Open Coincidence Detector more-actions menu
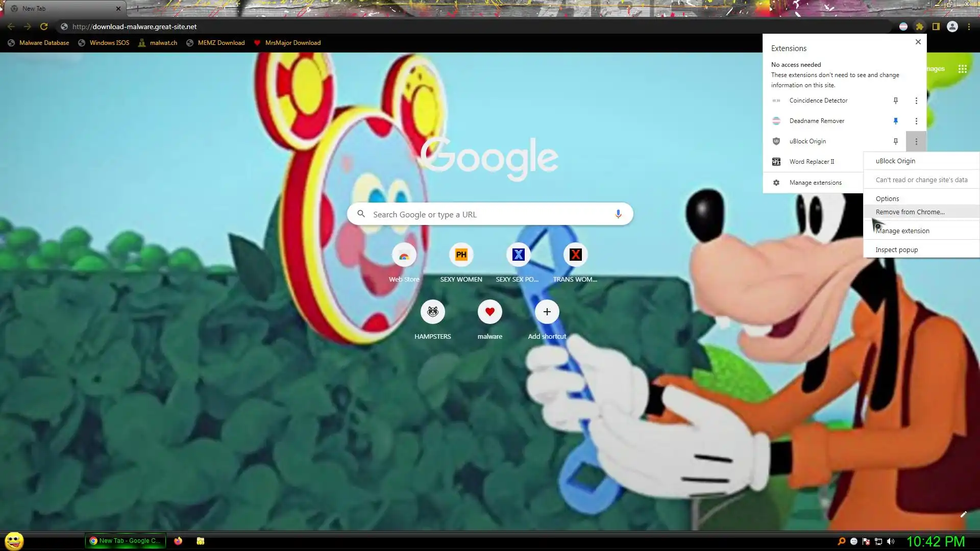This screenshot has width=980, height=551. pos(916,101)
